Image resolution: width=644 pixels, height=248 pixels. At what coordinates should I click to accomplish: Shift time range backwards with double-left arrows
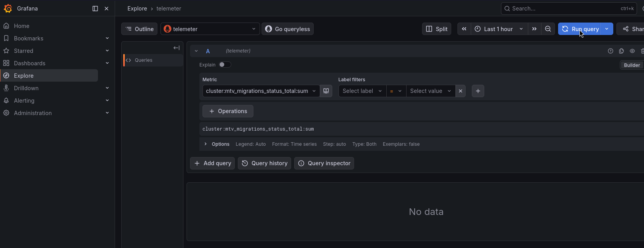464,29
